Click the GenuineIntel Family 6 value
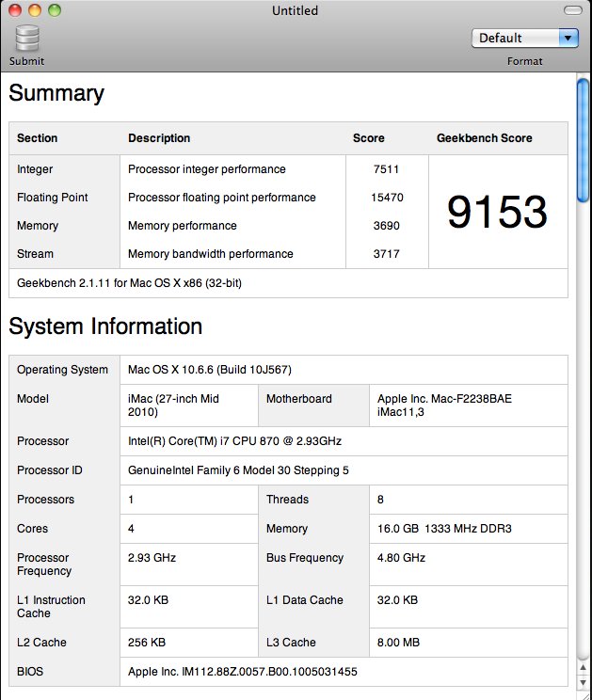Screen dimensions: 592x700 238,470
